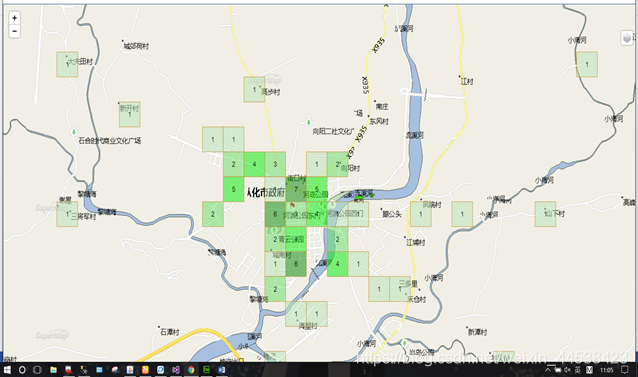Select grid cell next to 高步村
The width and height of the screenshot is (638, 377).
tap(254, 89)
